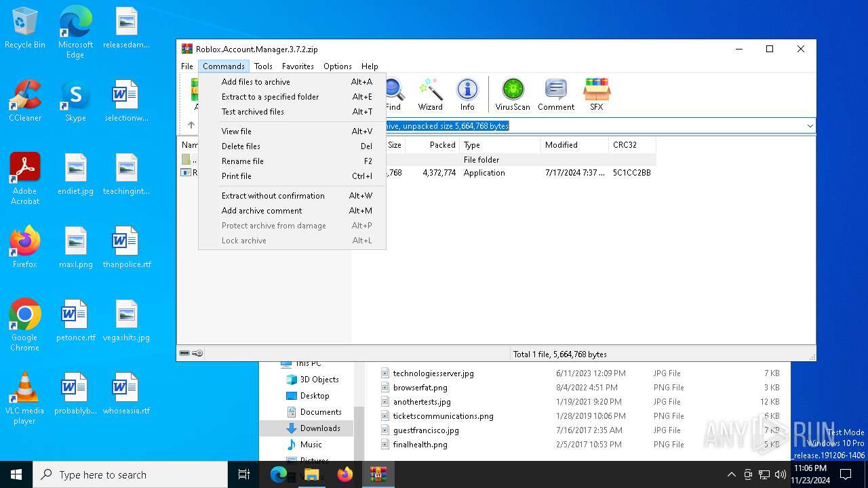Image resolution: width=868 pixels, height=488 pixels.
Task: Choose Add archive comment command
Action: point(292,211)
